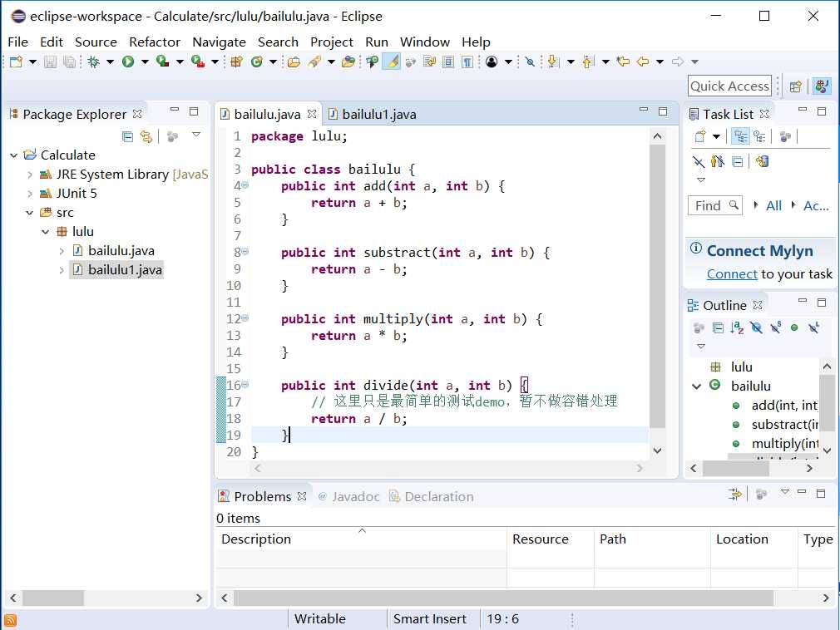Click the Run External Tools icon
840x630 pixels.
click(x=198, y=62)
